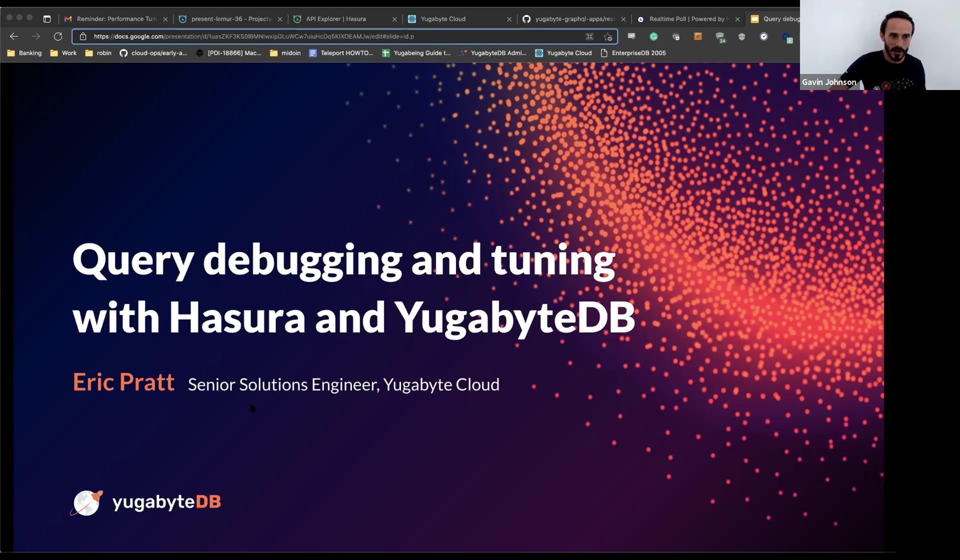Open the tab actions menu icon
Screen dimensions: 960x560
click(47, 19)
